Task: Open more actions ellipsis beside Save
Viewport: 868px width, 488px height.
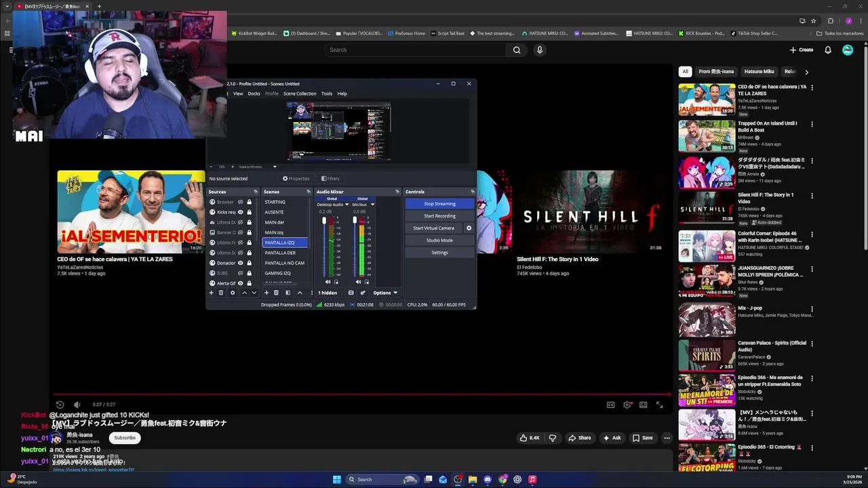Action: (667, 438)
